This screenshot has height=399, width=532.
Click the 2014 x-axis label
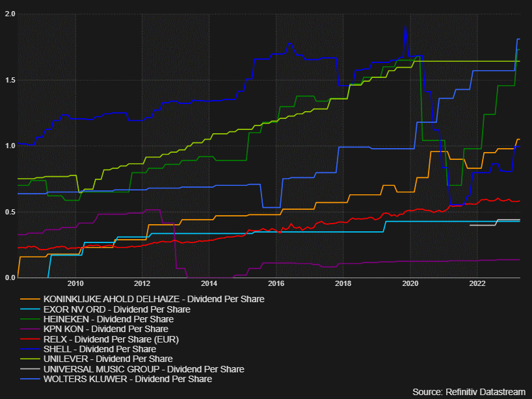(209, 283)
